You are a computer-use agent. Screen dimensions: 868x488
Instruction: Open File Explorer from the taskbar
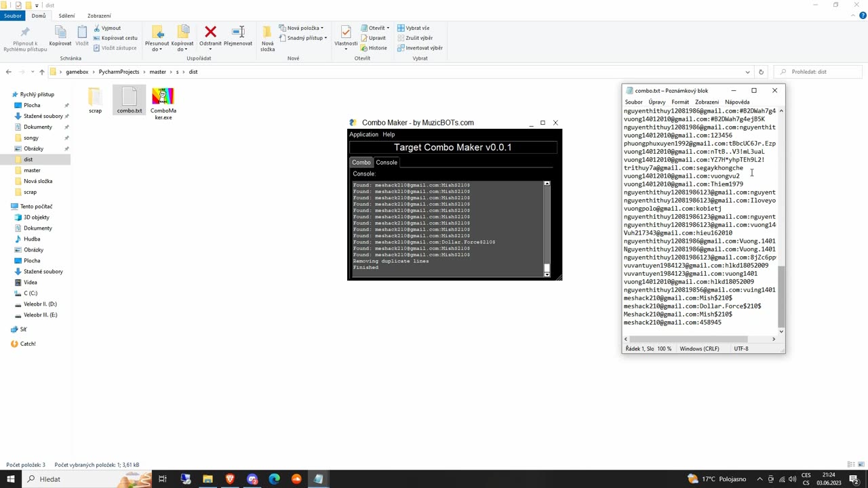[208, 479]
